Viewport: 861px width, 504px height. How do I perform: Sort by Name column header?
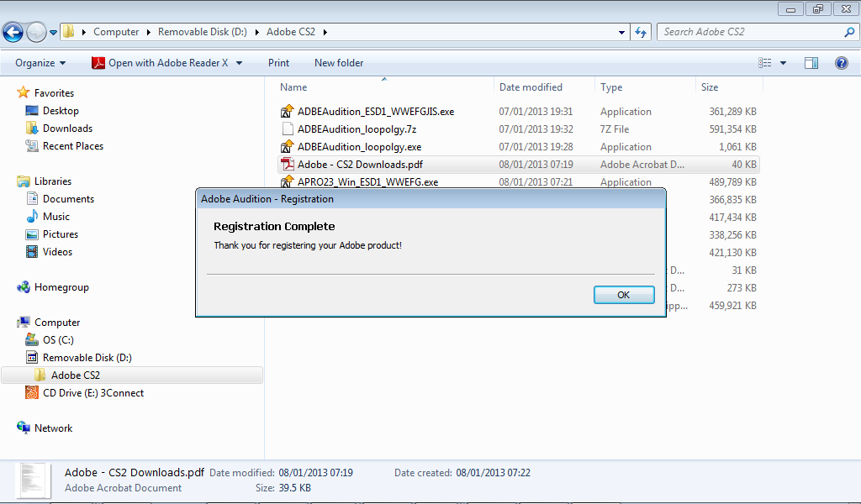point(293,87)
